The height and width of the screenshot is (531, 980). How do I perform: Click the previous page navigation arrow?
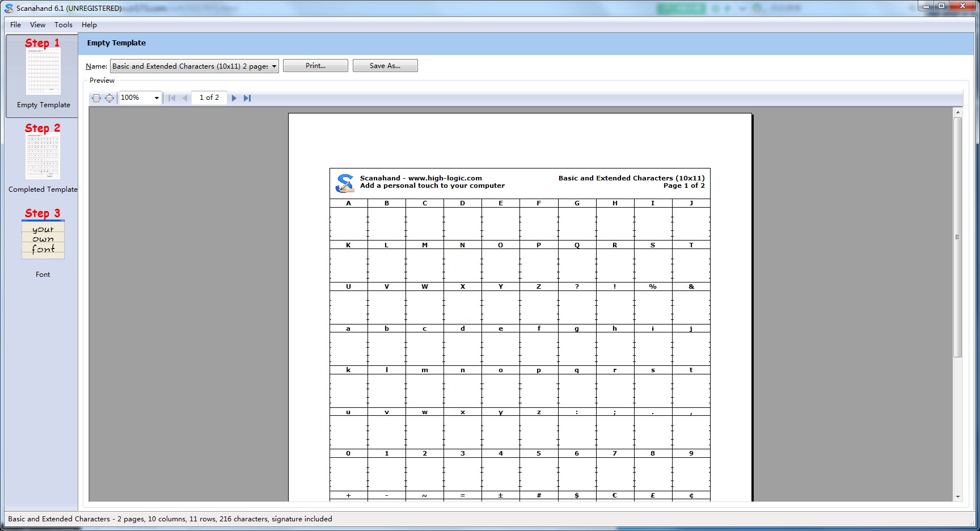click(x=185, y=98)
